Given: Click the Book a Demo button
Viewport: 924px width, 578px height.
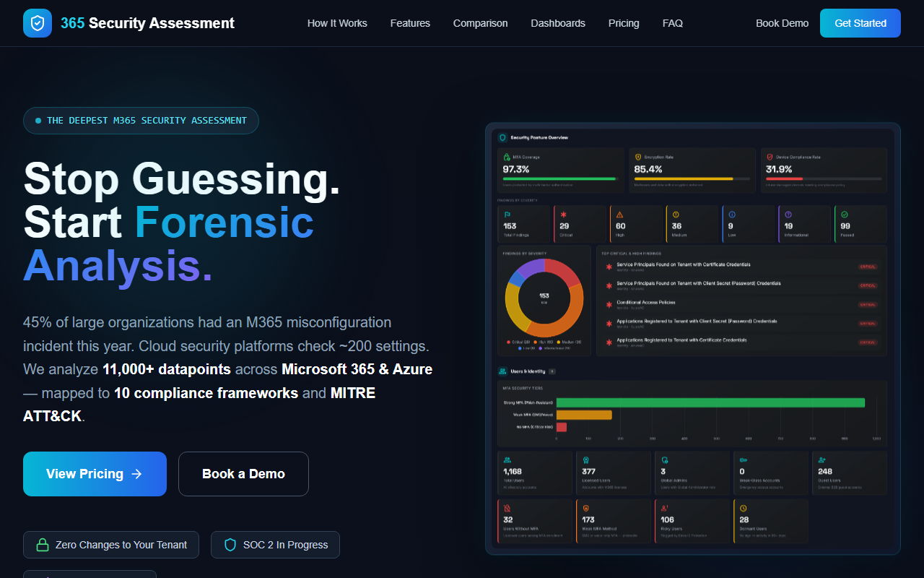Looking at the screenshot, I should point(243,474).
